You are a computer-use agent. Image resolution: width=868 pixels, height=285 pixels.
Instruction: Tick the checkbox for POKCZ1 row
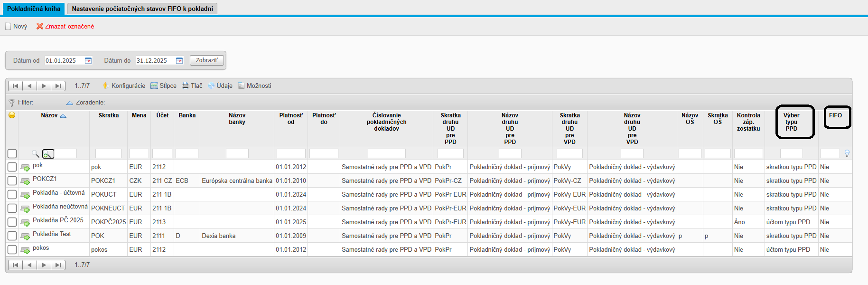coord(12,181)
